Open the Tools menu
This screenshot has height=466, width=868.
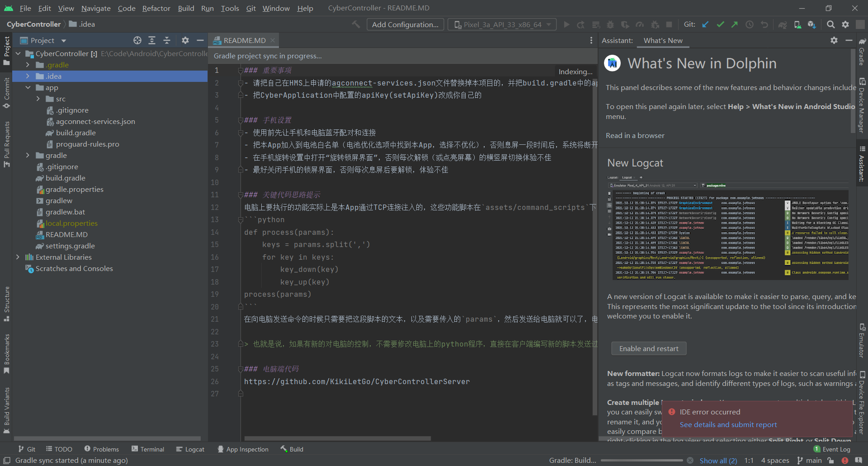tap(230, 8)
